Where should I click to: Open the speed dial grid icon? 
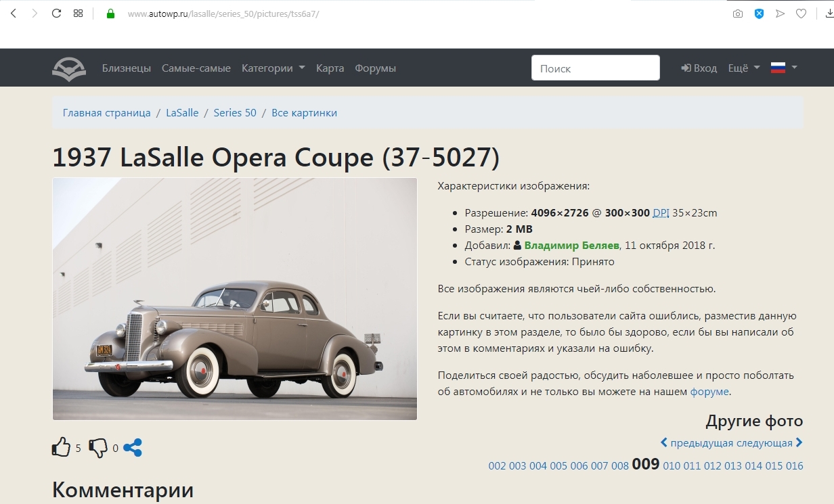78,14
